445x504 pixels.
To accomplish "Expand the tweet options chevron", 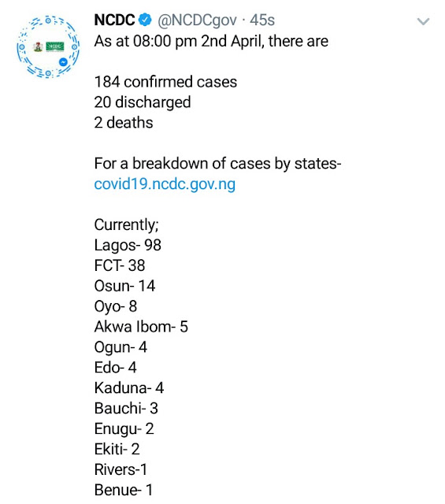I will point(423,21).
